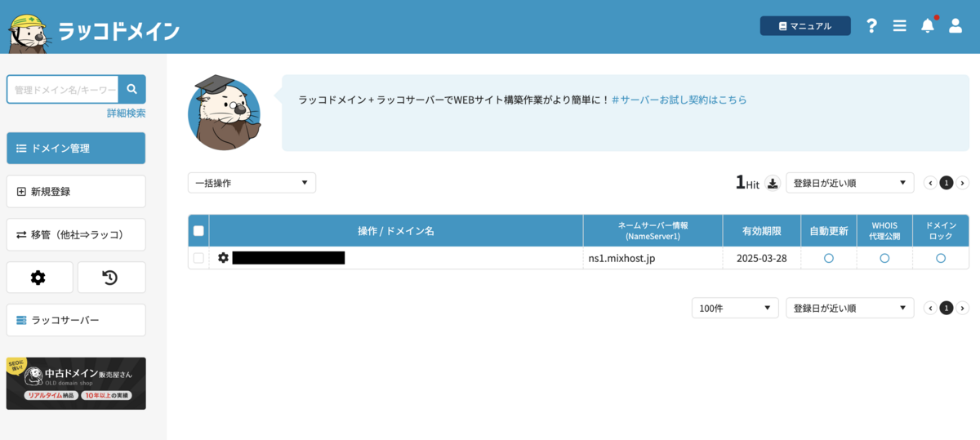Toggle 自動更新 circle in domain row
This screenshot has height=440, width=980.
click(x=829, y=258)
